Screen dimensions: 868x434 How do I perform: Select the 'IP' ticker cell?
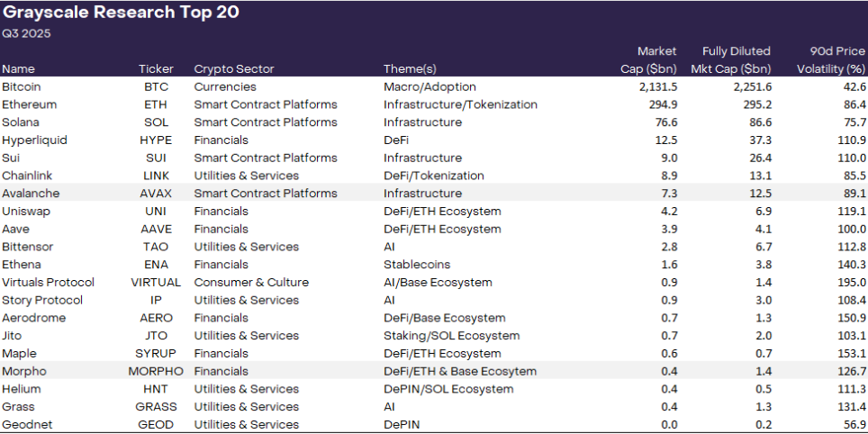point(156,300)
